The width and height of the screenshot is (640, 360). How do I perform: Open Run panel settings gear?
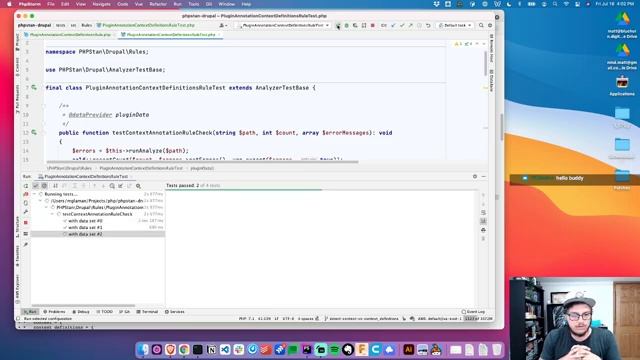click(475, 176)
